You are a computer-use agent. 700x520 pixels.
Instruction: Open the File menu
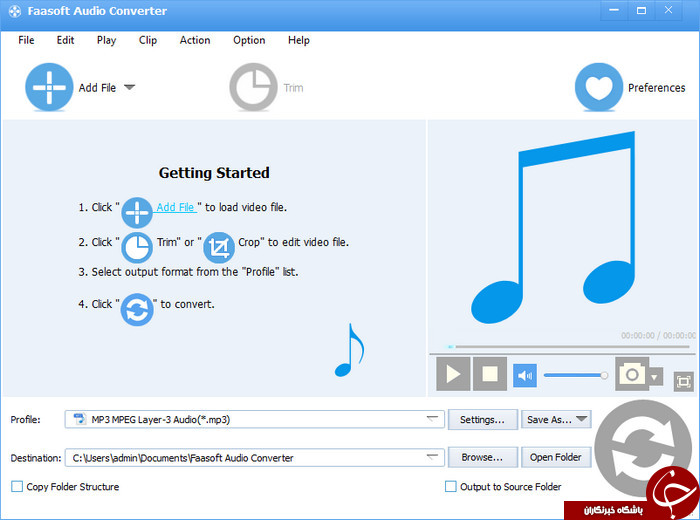[26, 40]
